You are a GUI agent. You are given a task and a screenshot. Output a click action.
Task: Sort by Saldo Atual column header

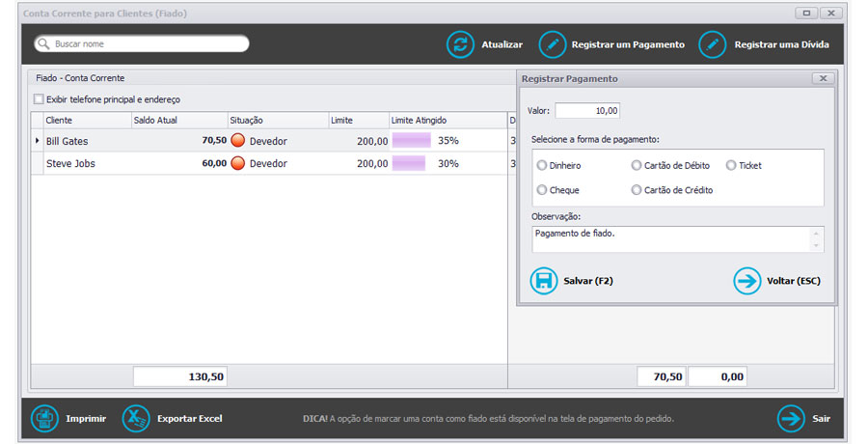pos(177,120)
